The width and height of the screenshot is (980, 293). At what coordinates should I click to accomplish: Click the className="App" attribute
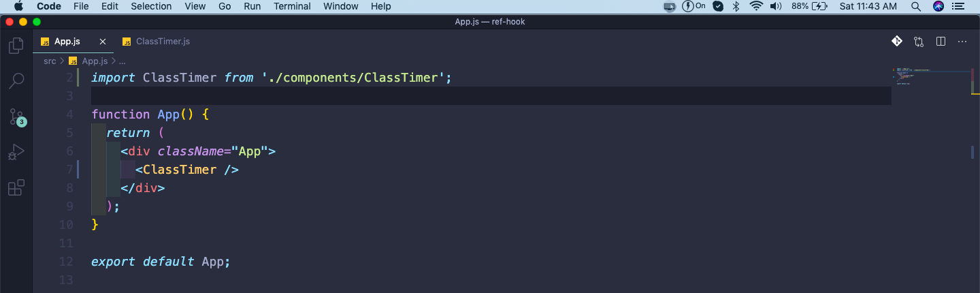click(x=213, y=151)
